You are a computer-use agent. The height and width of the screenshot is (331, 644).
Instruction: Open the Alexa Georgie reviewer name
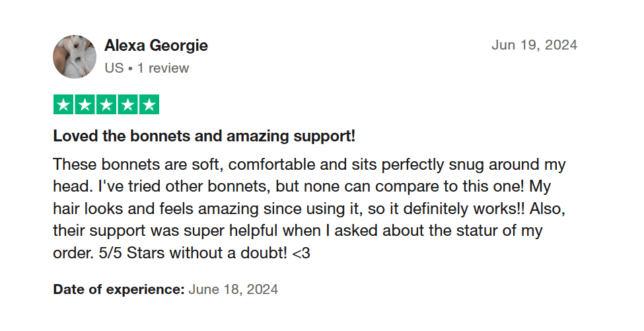(156, 45)
